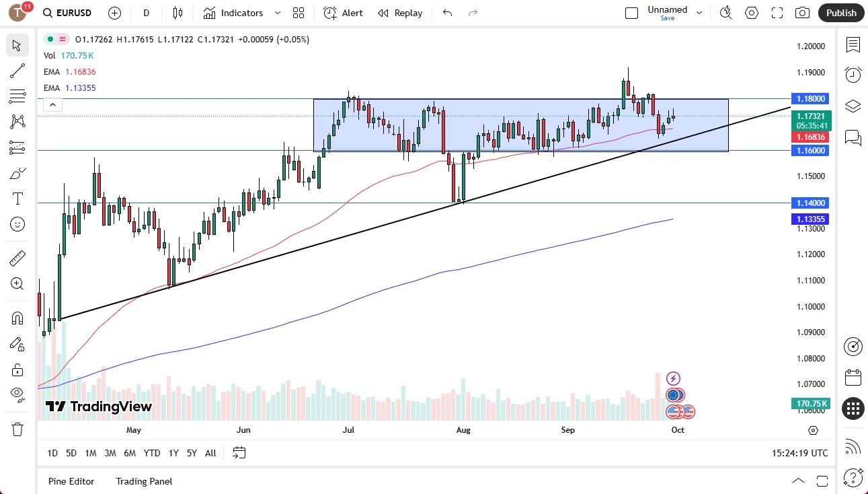Screen dimensions: 868x494
Task: Click the Save layout link
Action: (667, 18)
